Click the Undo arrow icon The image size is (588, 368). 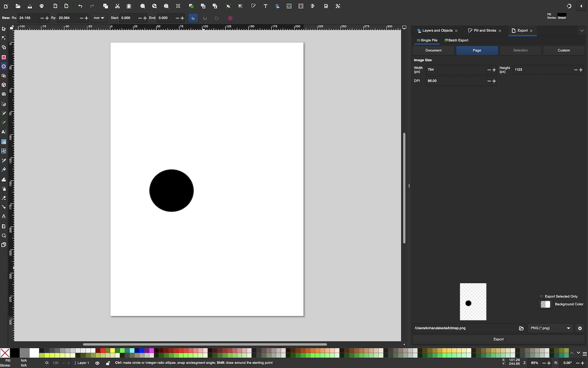[x=80, y=6]
